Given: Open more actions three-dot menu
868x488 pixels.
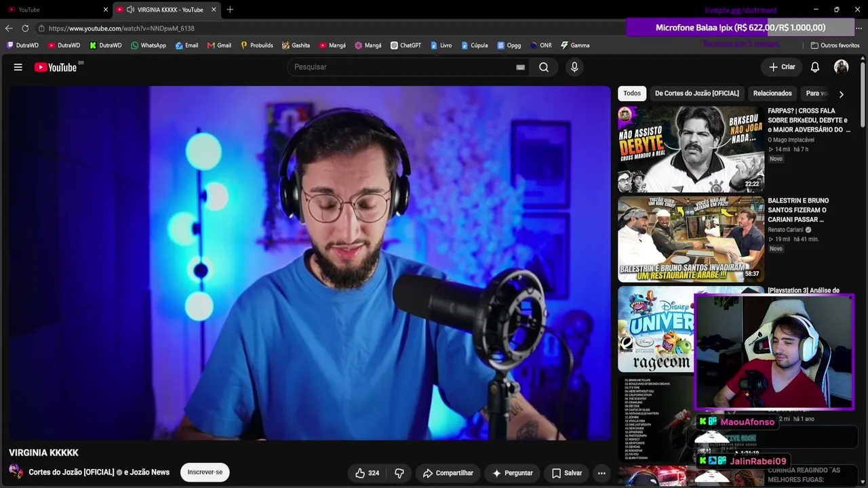Looking at the screenshot, I should [x=601, y=473].
